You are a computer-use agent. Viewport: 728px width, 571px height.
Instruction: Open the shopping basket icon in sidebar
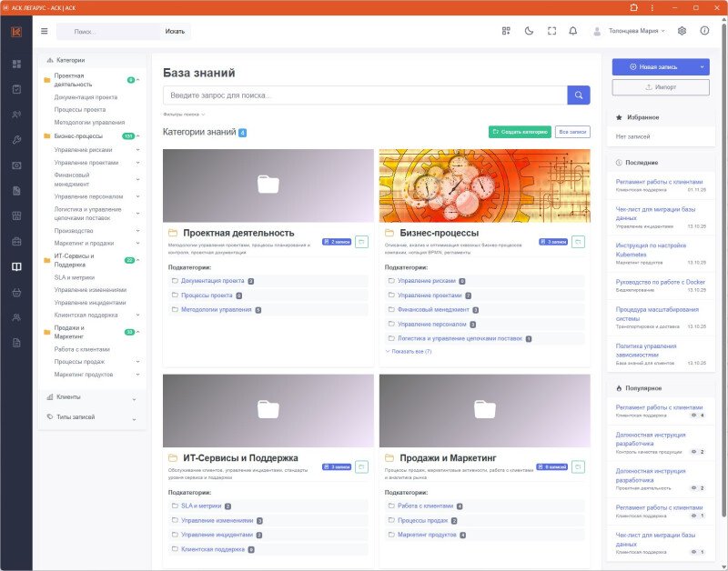click(16, 293)
